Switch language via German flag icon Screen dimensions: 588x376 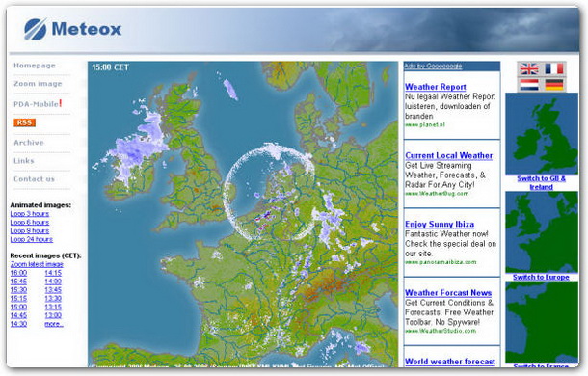coord(554,85)
